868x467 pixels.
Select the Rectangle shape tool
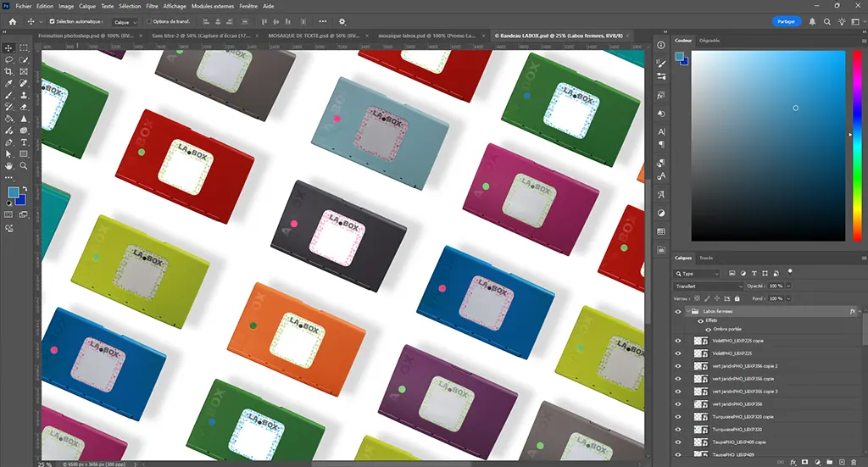24,153
